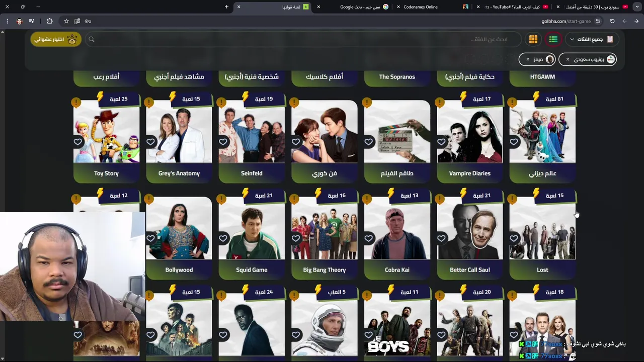Click the The Sopranos category title
644x362 pixels.
point(397,77)
